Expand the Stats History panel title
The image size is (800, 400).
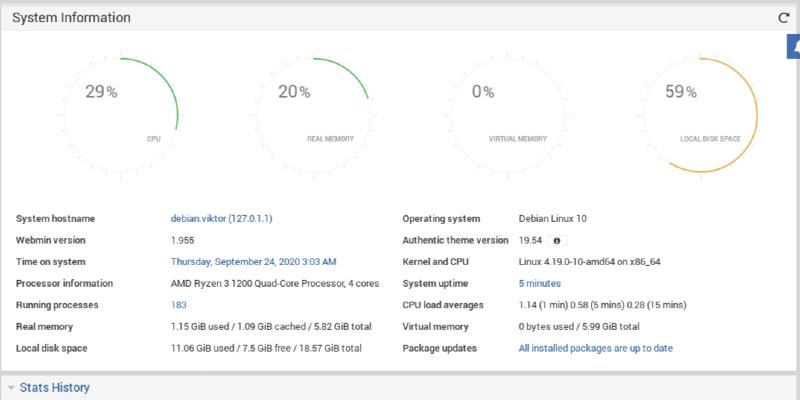[56, 387]
